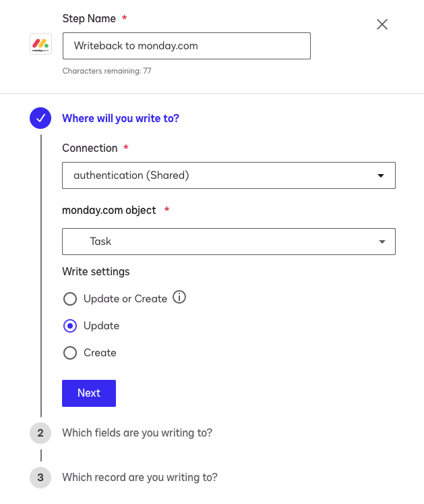Click the monday.com logo icon
This screenshot has width=424, height=504.
coord(40,45)
